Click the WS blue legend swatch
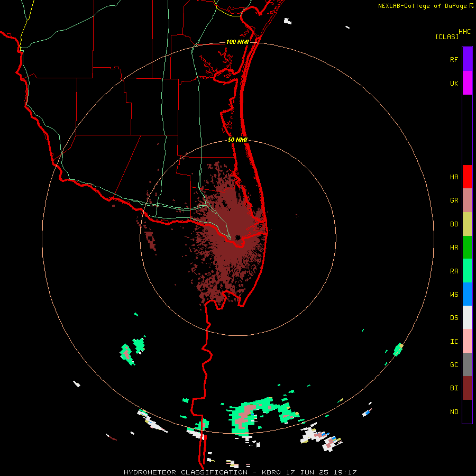This screenshot has height=476, width=476. coord(467,294)
